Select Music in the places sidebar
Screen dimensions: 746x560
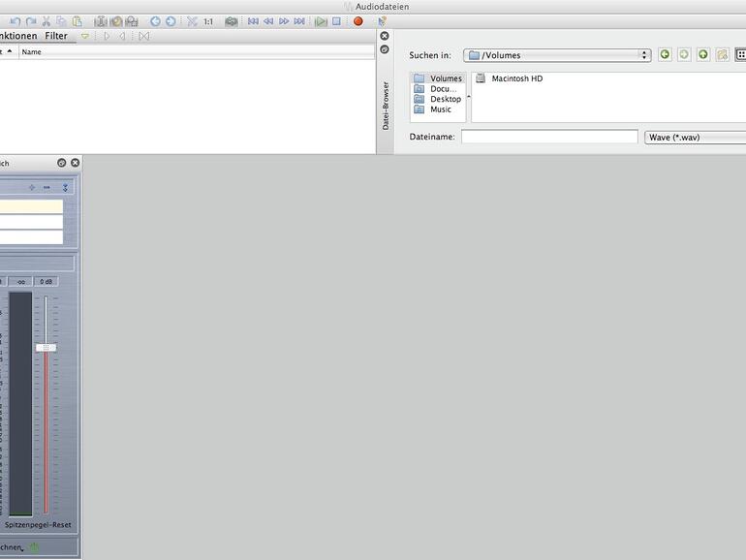coord(438,109)
